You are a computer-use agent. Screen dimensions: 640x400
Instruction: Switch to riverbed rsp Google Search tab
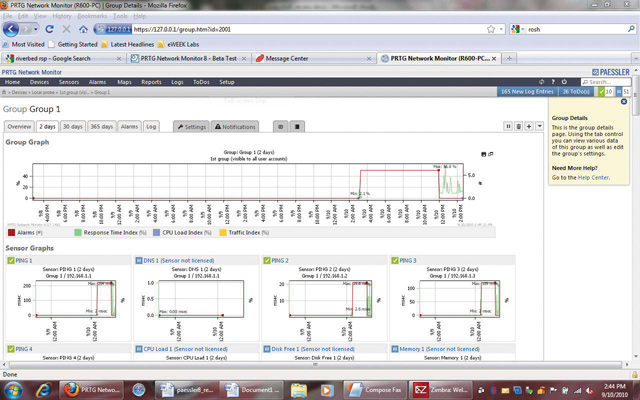[63, 58]
